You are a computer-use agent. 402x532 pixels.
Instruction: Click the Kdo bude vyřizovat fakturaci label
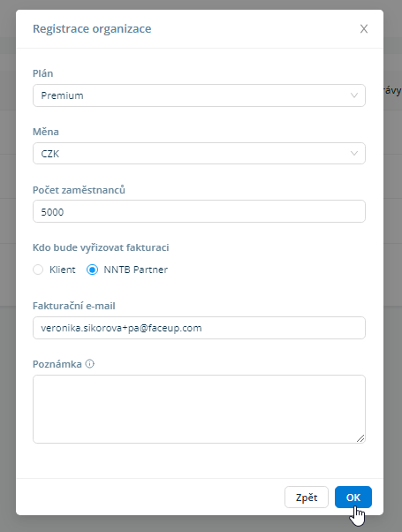101,247
